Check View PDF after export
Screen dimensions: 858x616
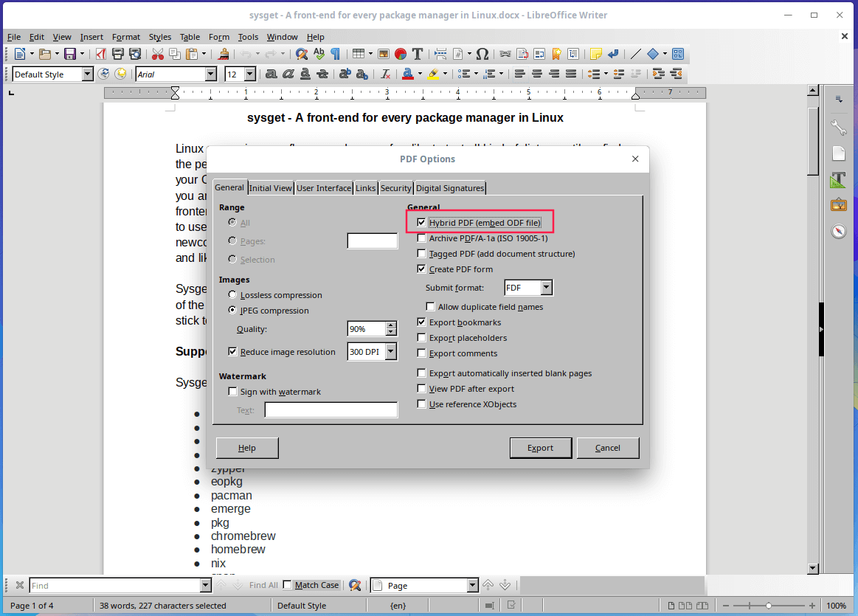click(421, 389)
